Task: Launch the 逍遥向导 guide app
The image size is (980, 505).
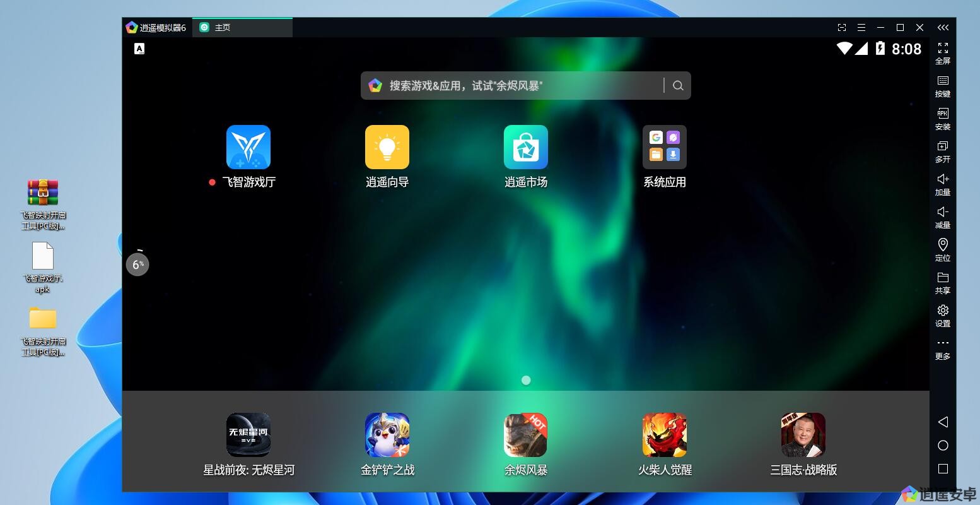Action: coord(387,147)
